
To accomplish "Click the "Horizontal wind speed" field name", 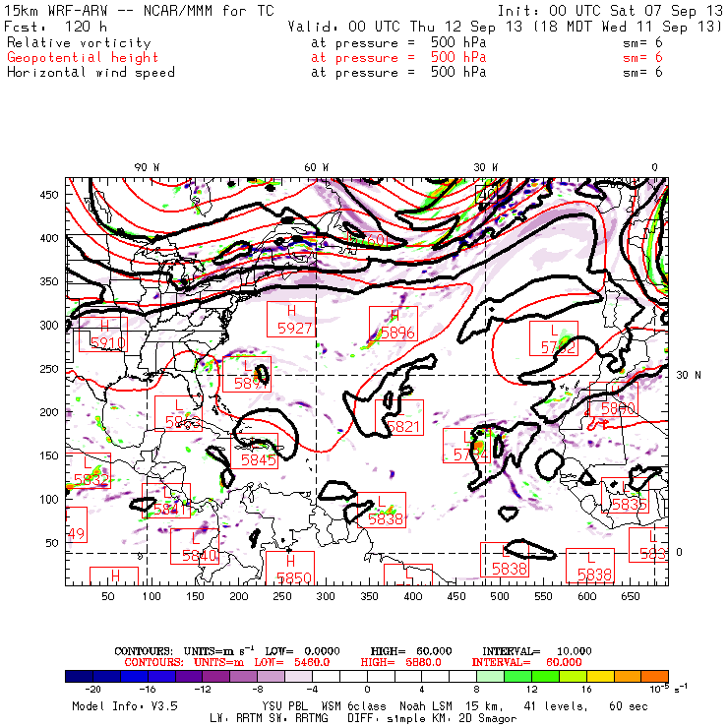I will [x=91, y=73].
